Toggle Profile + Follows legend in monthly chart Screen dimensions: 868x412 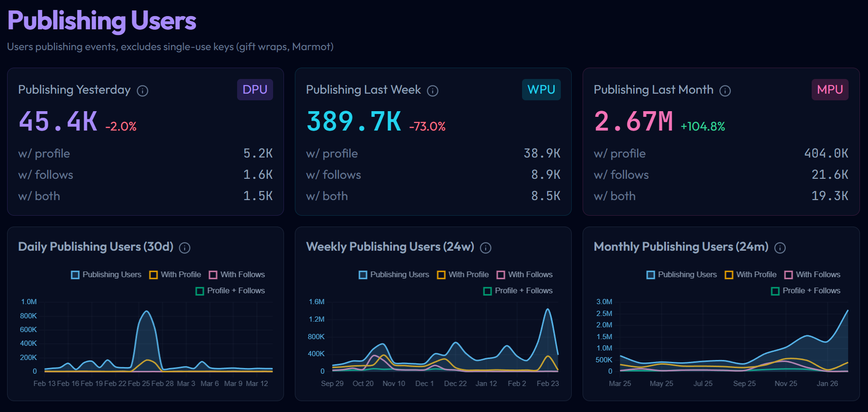(806, 291)
